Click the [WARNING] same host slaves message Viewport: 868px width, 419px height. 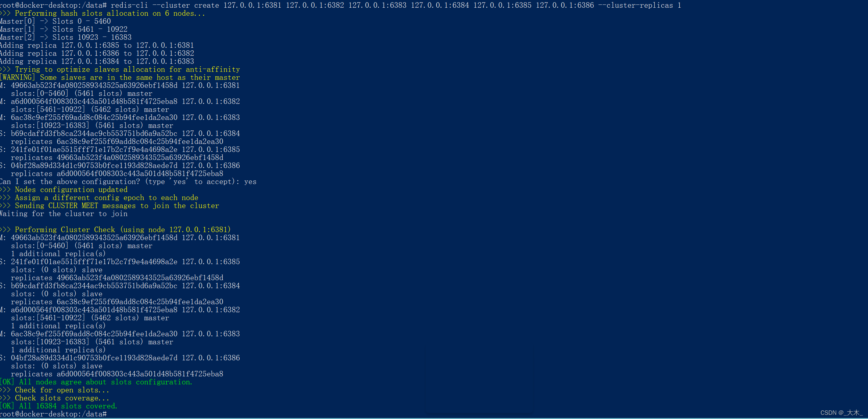[x=120, y=78]
